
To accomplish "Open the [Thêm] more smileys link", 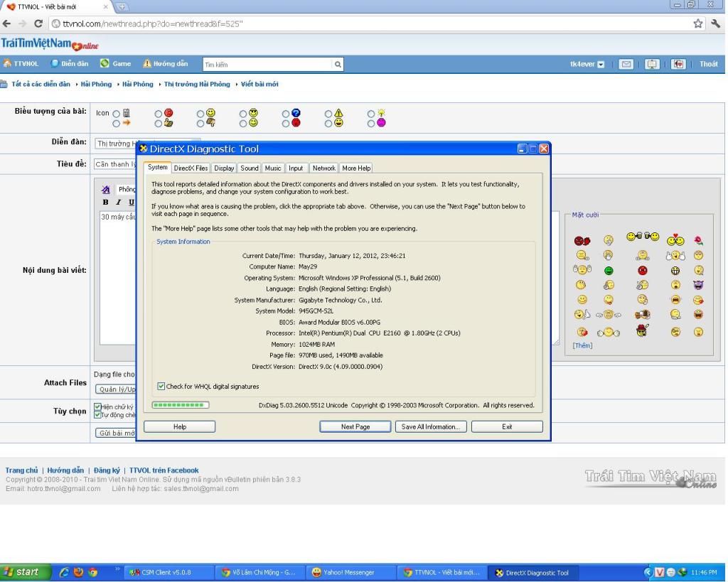I will (x=582, y=345).
